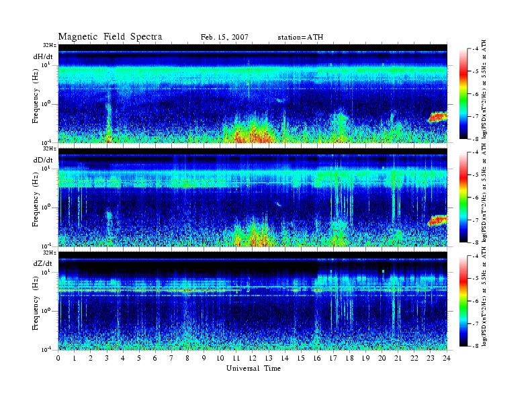Viewport: 532px width, 411px height.
Task: Click the time tick label "22"
Action: pyautogui.click(x=414, y=358)
